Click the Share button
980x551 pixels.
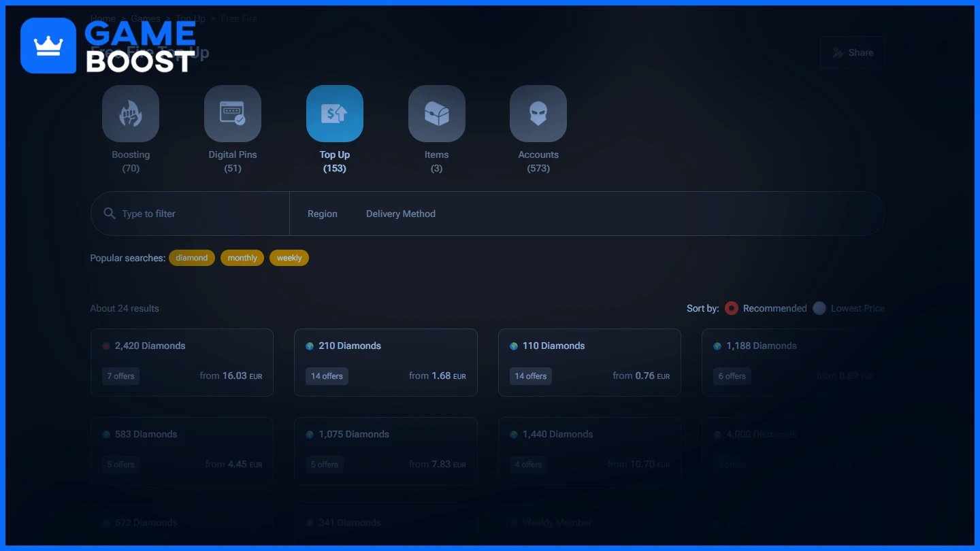853,52
